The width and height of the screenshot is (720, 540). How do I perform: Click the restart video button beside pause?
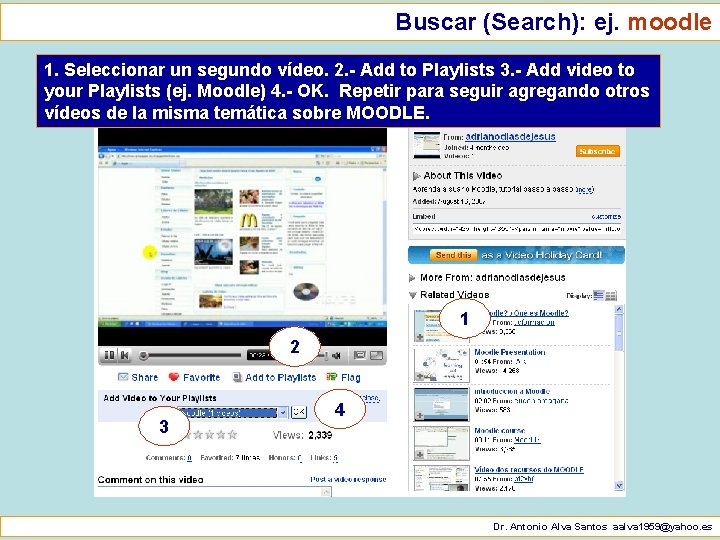pyautogui.click(x=124, y=355)
